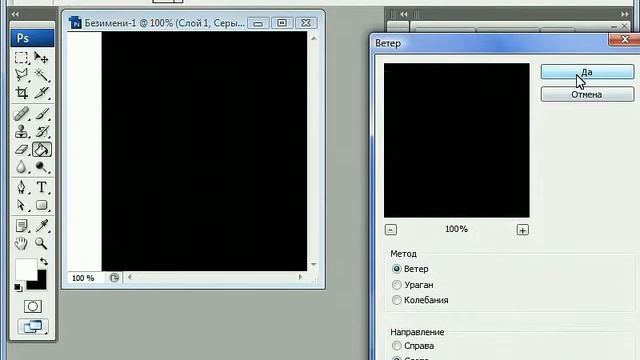Zoom out the filter preview
The width and height of the screenshot is (640, 360).
pos(391,230)
